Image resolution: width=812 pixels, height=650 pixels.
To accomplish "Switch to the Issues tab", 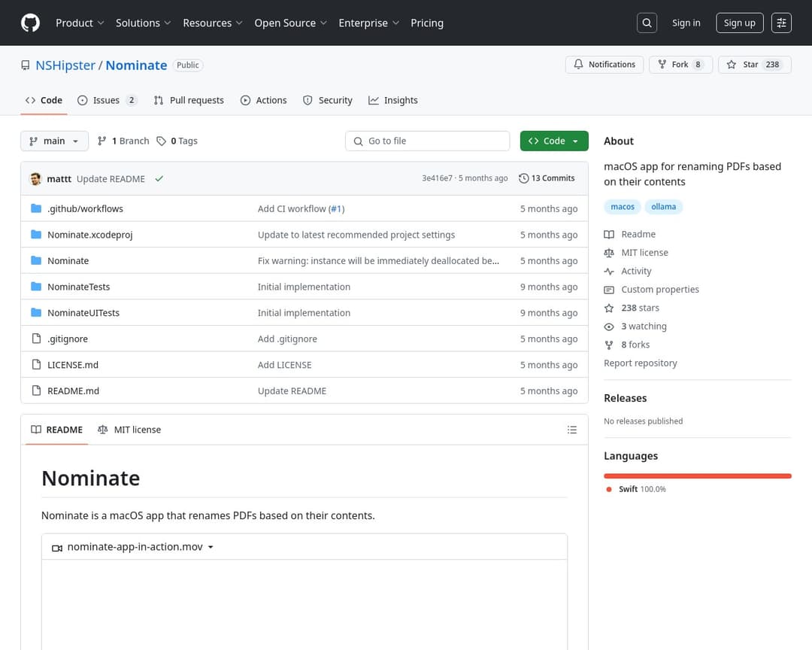I will (108, 100).
